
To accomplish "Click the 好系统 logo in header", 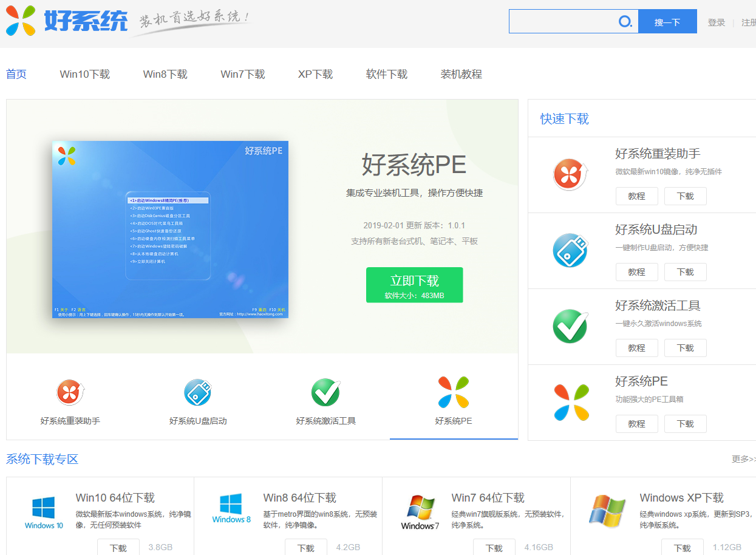I will coord(67,21).
